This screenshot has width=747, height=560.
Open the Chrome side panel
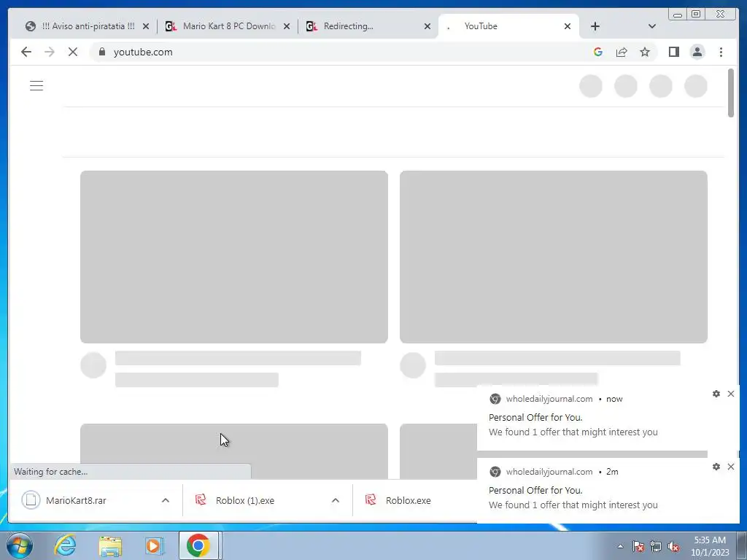tap(673, 52)
